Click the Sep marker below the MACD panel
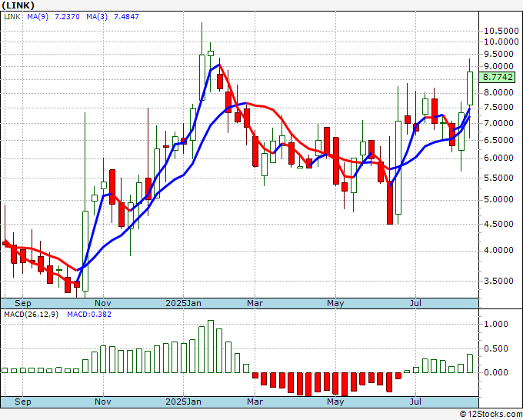 [23, 402]
